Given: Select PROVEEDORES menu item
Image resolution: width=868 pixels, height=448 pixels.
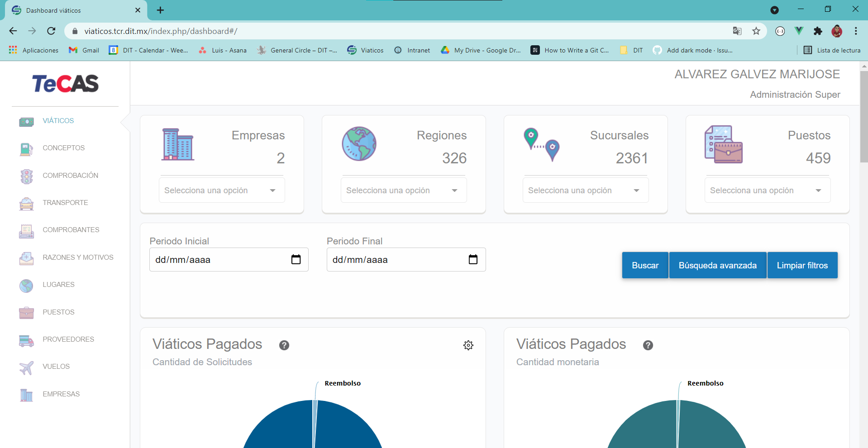Looking at the screenshot, I should point(68,339).
